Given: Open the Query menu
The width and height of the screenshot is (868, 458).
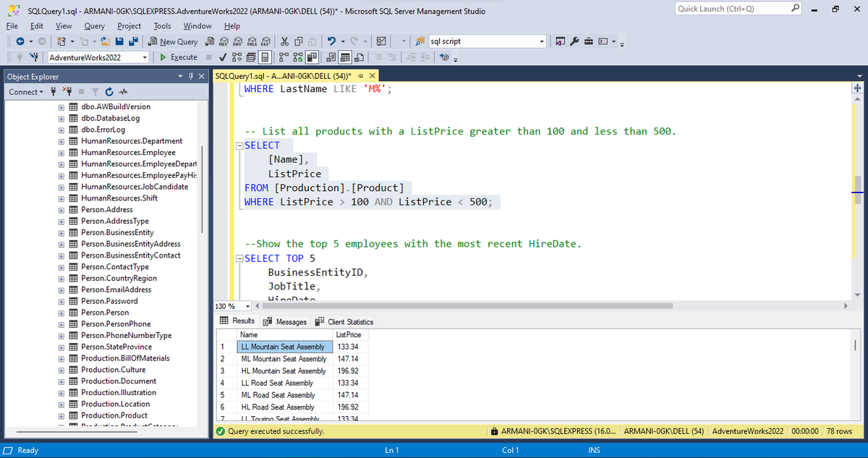Looking at the screenshot, I should (x=94, y=25).
